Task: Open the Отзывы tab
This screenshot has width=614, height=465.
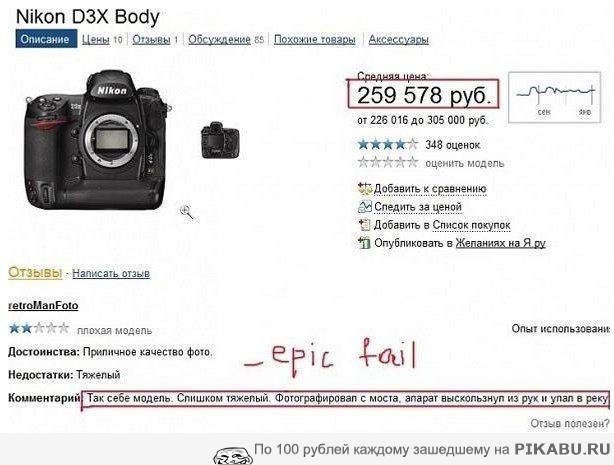Action: pos(151,40)
